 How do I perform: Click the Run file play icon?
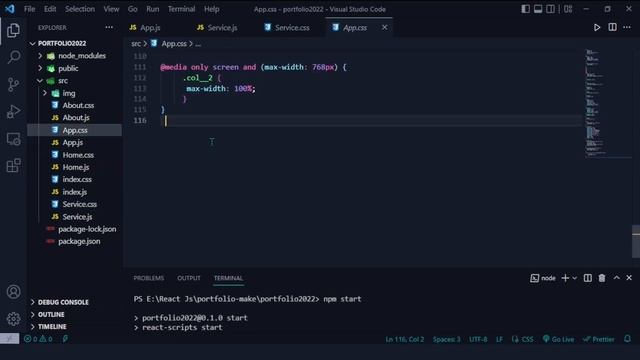597,27
